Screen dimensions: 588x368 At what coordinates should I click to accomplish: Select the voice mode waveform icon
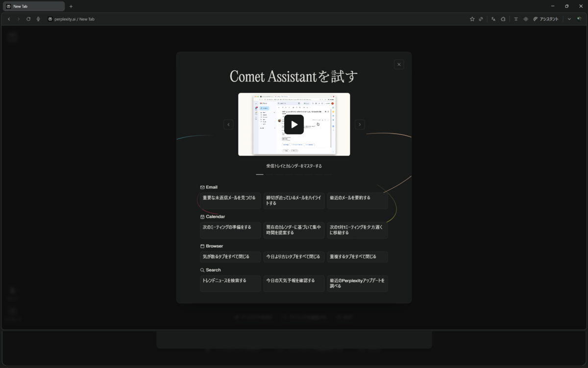pos(525,19)
